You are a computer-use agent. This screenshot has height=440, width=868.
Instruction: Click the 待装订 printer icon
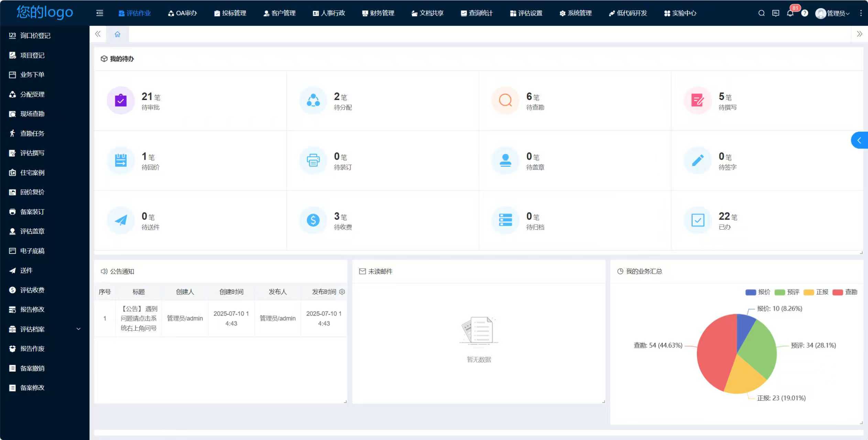pyautogui.click(x=313, y=160)
